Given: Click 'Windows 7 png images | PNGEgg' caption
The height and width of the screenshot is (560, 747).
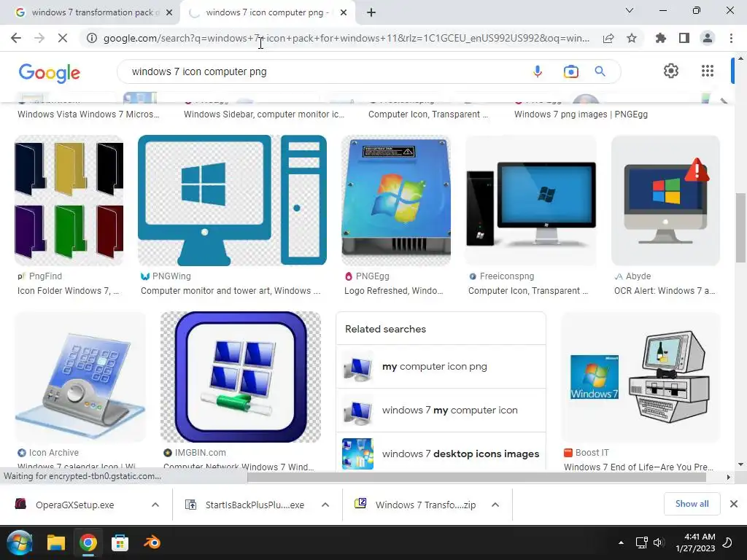Looking at the screenshot, I should click(581, 114).
